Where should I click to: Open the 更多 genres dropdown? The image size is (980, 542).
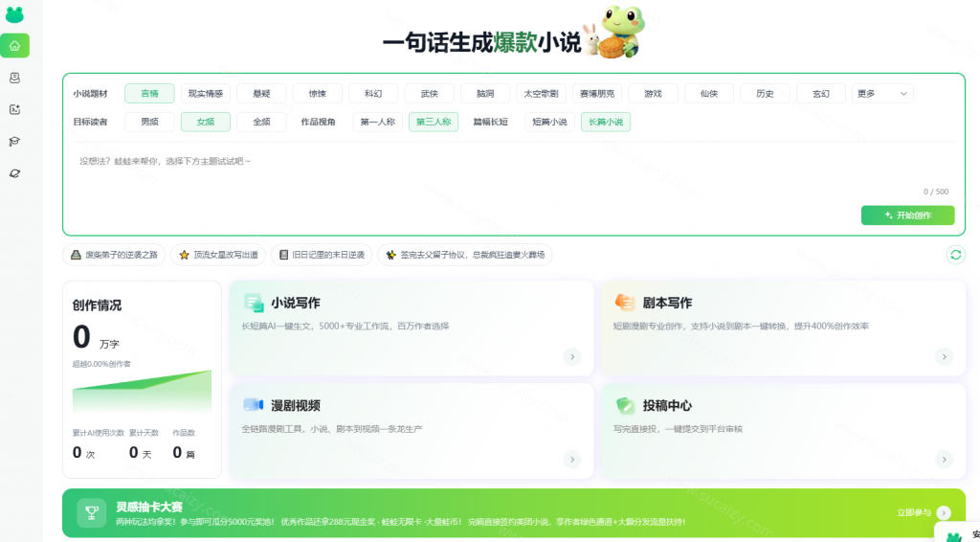tap(882, 94)
